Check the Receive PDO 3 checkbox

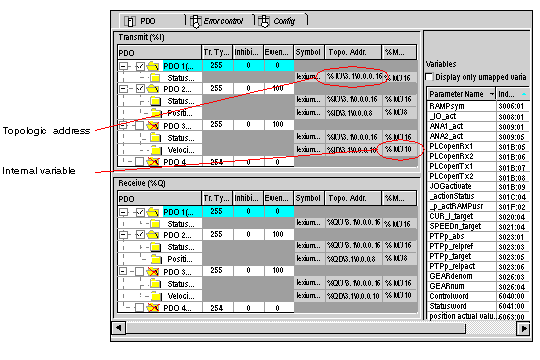tap(139, 272)
